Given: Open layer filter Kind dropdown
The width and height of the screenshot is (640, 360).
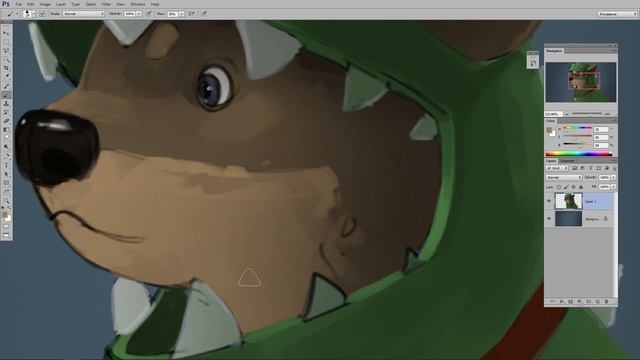Looking at the screenshot, I should coord(557,168).
